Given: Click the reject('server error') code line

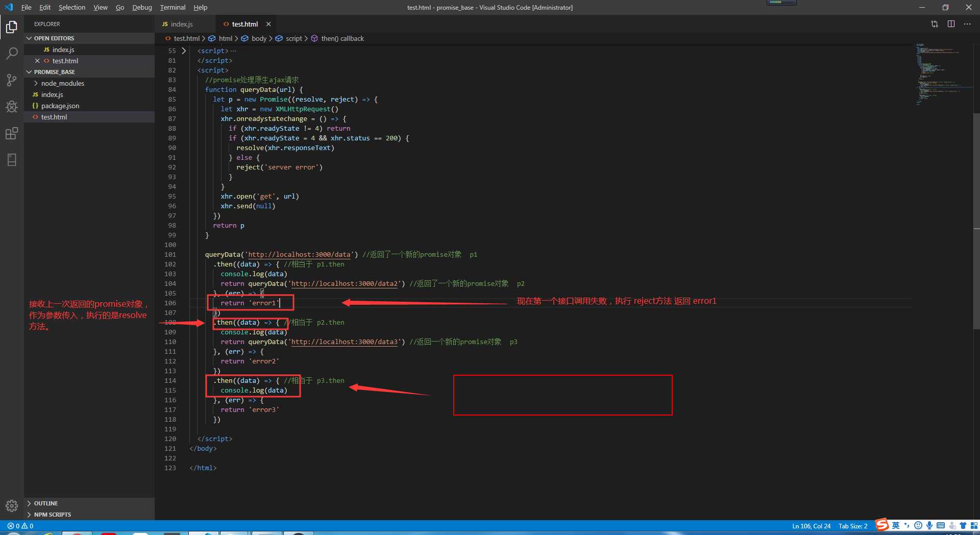Looking at the screenshot, I should coord(279,167).
